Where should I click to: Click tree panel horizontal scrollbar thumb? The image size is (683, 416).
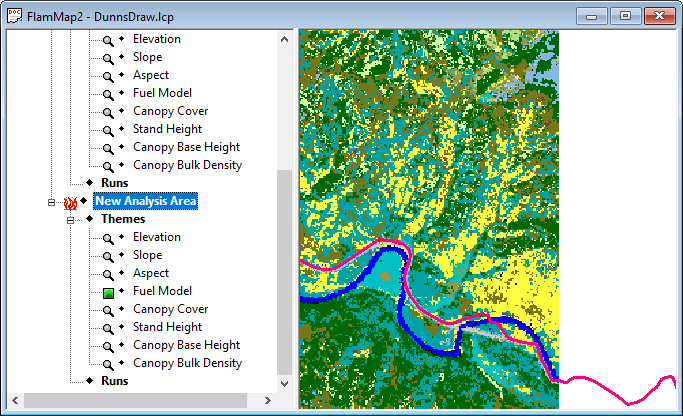pos(135,400)
